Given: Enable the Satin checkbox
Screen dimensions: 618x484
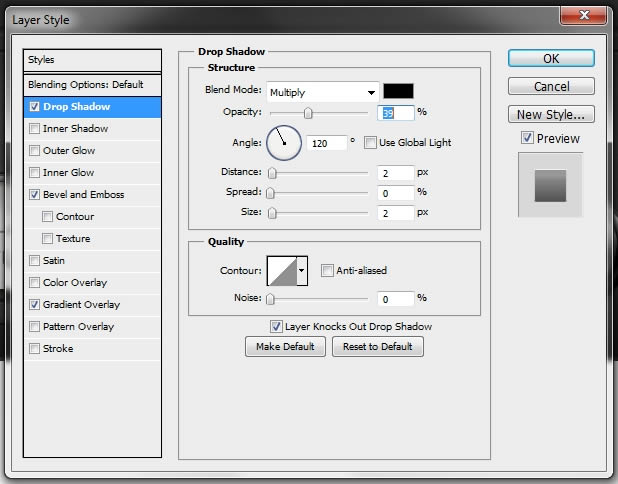Looking at the screenshot, I should [34, 261].
